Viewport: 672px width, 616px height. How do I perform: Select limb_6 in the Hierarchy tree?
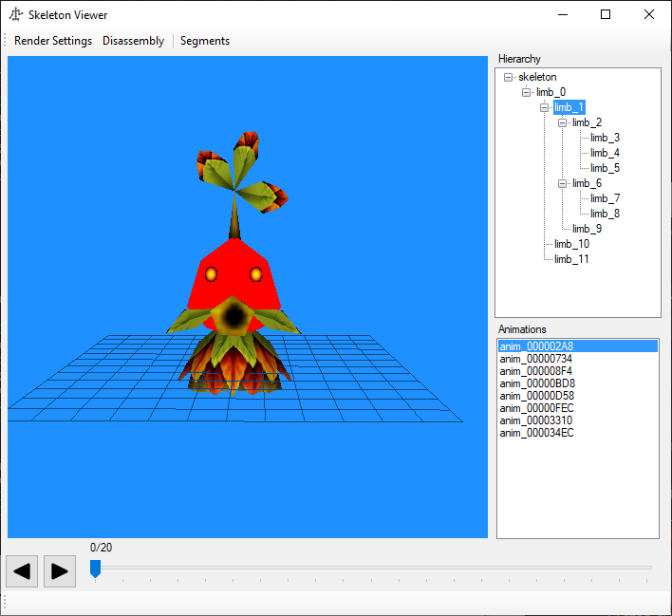point(587,183)
